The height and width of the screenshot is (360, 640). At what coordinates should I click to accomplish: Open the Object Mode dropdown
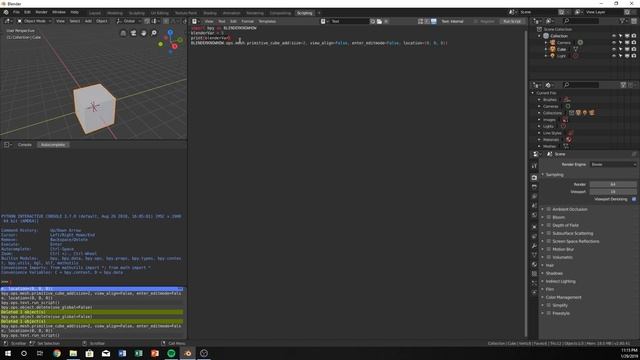pyautogui.click(x=34, y=21)
